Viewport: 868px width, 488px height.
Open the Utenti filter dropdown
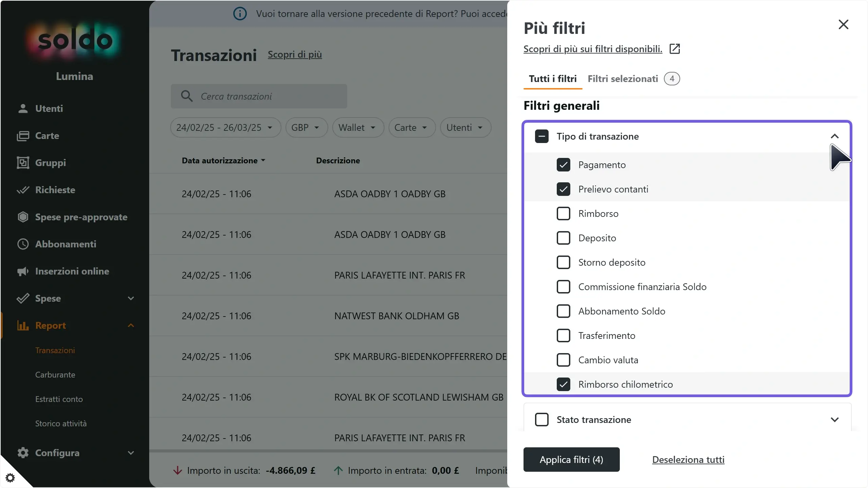pos(466,127)
